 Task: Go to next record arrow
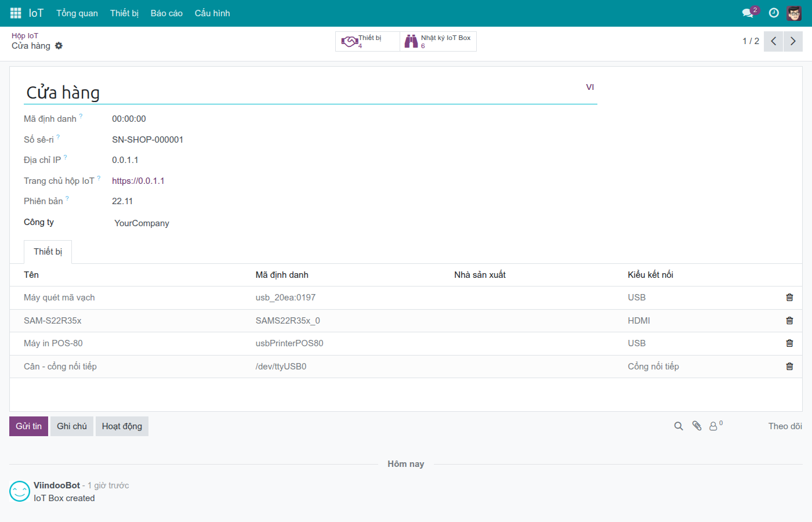pyautogui.click(x=793, y=41)
